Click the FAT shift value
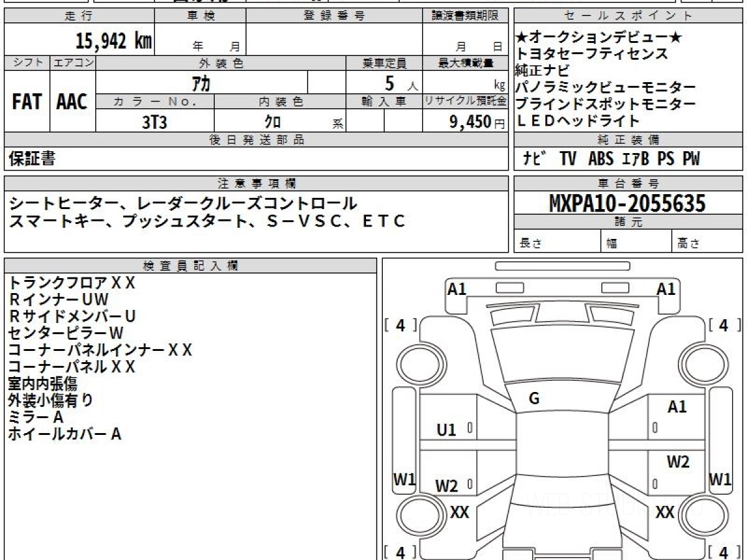This screenshot has height=560, width=747. tap(27, 101)
